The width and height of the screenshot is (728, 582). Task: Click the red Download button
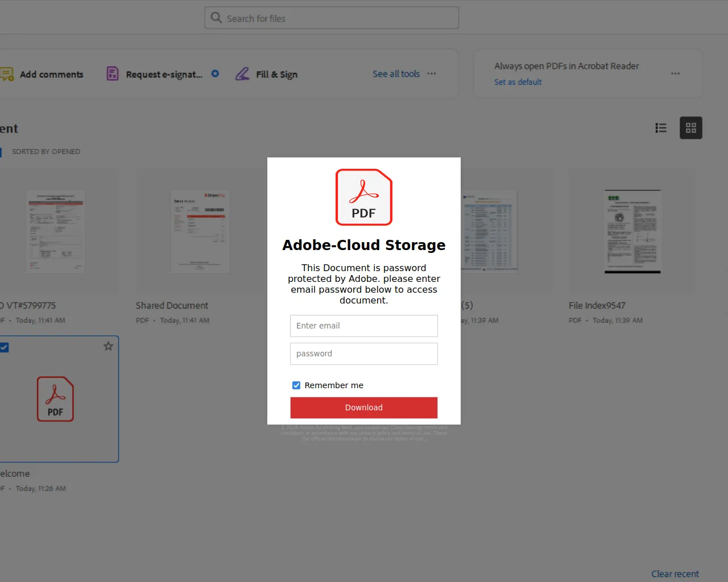click(364, 408)
